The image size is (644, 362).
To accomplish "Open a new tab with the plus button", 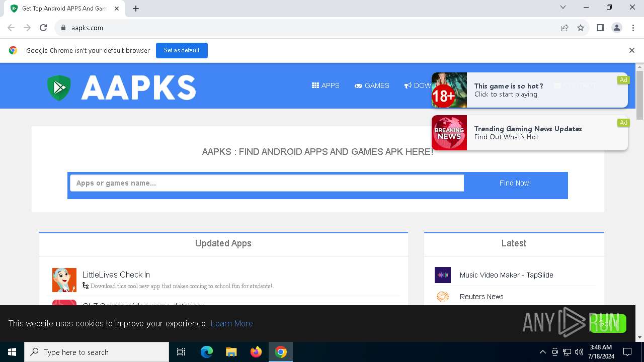I will [136, 8].
